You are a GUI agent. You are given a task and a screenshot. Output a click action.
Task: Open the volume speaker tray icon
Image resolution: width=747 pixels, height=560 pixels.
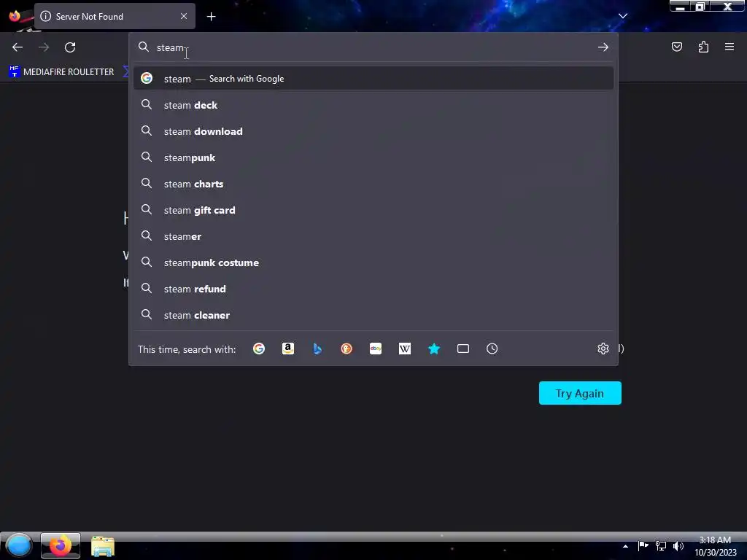[678, 545]
